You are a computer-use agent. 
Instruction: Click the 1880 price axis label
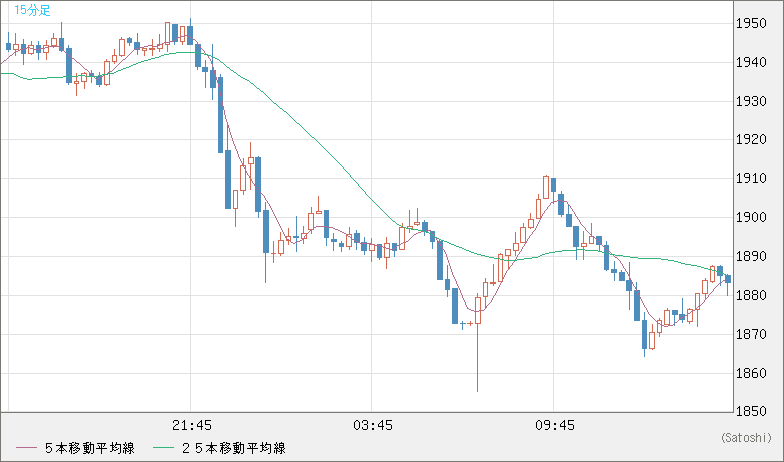(x=751, y=296)
